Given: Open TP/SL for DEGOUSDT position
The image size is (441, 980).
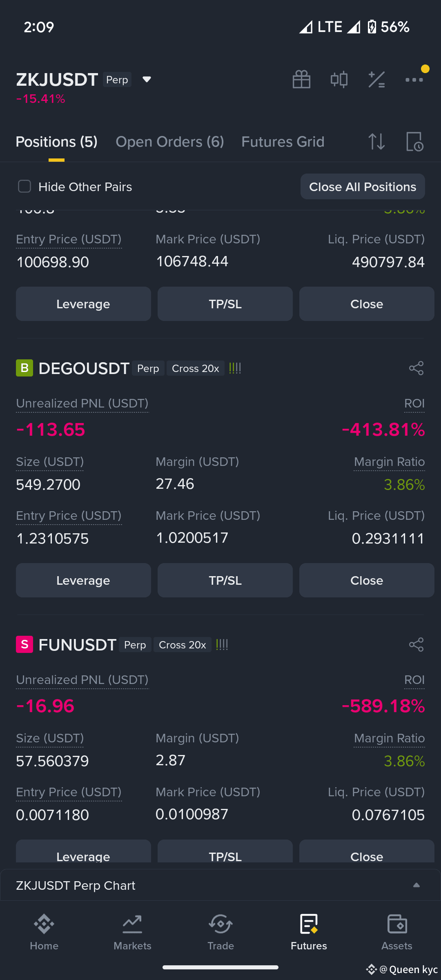Looking at the screenshot, I should click(225, 580).
